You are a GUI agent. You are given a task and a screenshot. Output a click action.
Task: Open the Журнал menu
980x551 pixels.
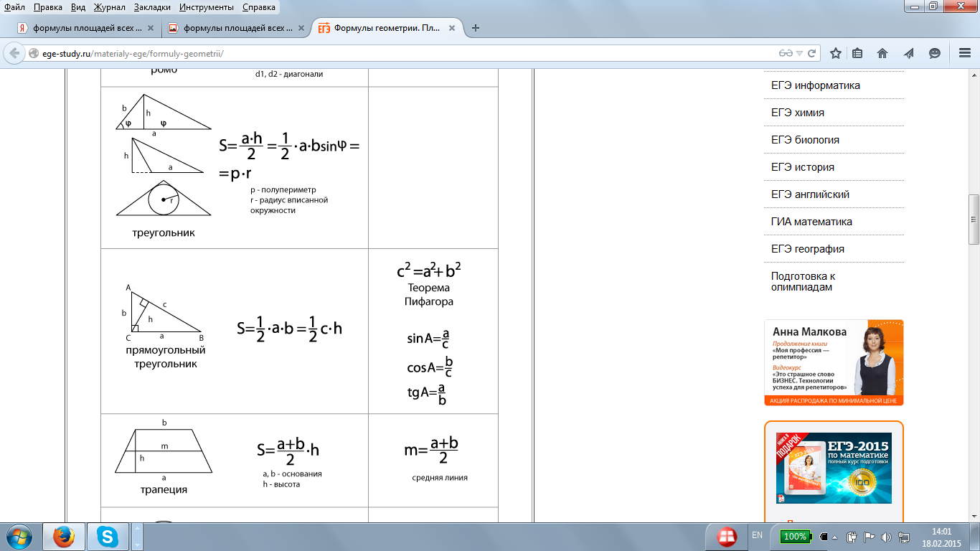[x=108, y=7]
